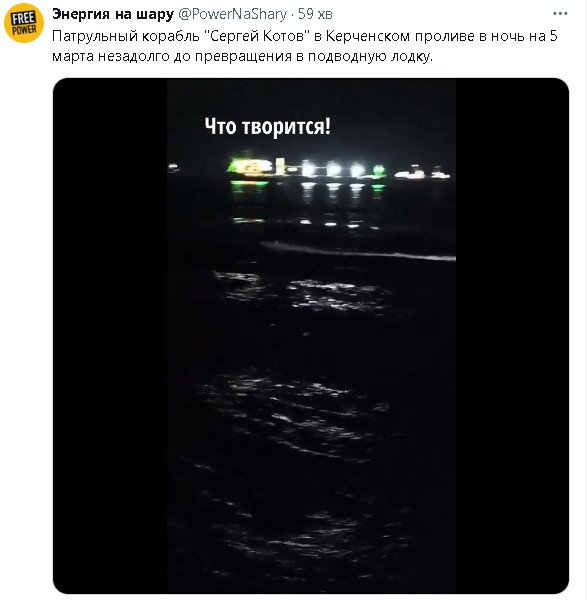Image resolution: width=587 pixels, height=600 pixels.
Task: Open the three-dot more options menu
Action: (x=560, y=14)
